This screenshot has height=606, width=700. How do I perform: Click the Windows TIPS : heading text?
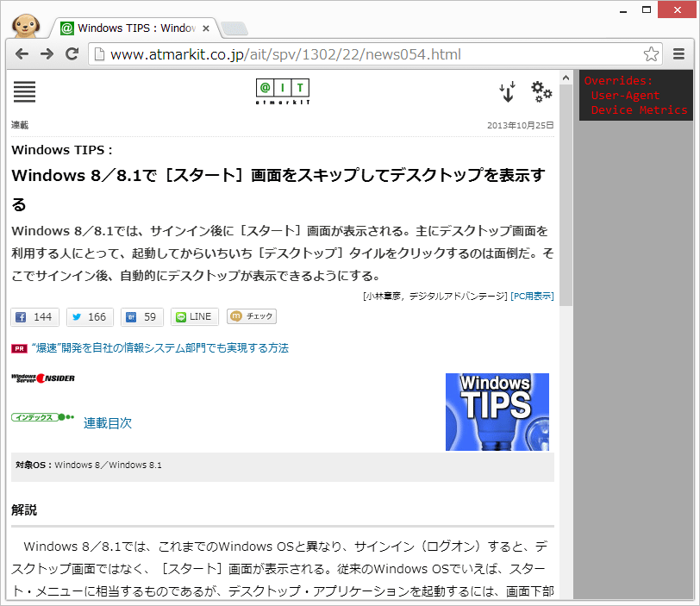tap(62, 150)
